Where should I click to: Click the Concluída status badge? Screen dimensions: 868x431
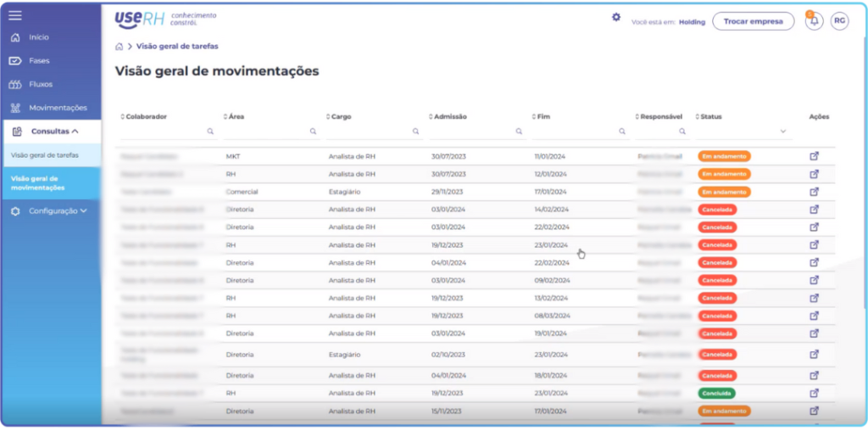click(716, 394)
